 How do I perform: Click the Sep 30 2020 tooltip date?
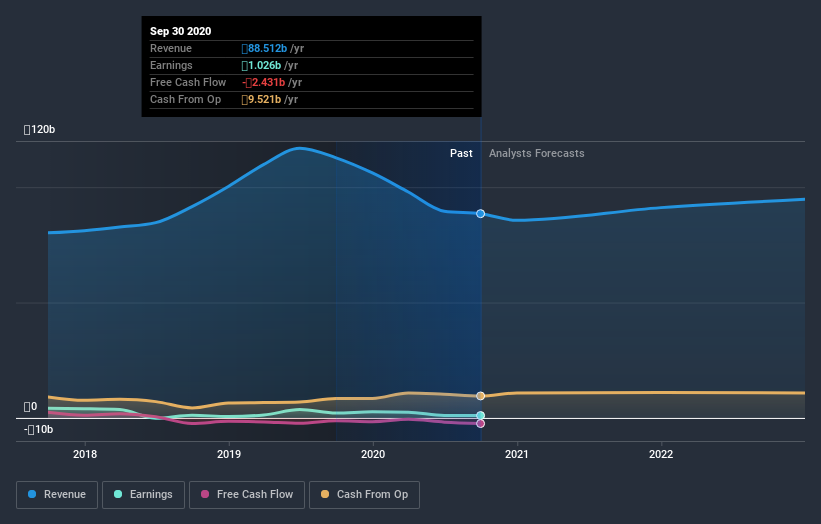click(181, 31)
